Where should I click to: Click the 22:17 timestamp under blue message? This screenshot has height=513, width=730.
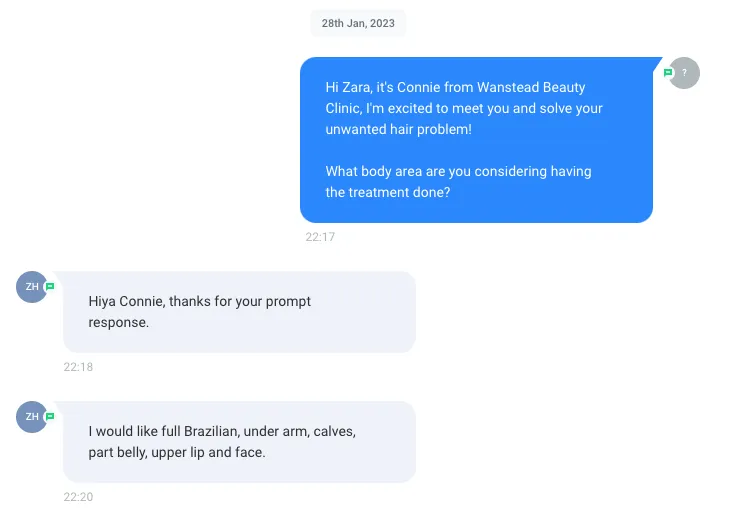tap(320, 237)
